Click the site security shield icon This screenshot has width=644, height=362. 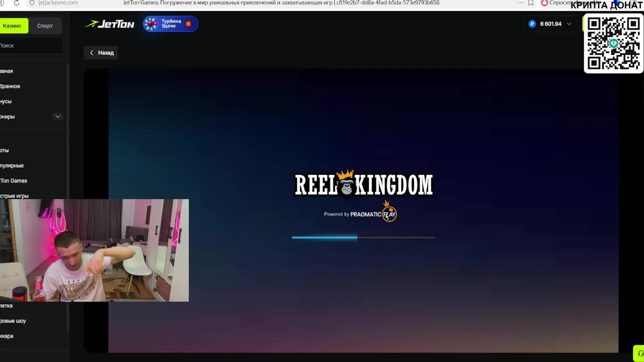coord(32,3)
